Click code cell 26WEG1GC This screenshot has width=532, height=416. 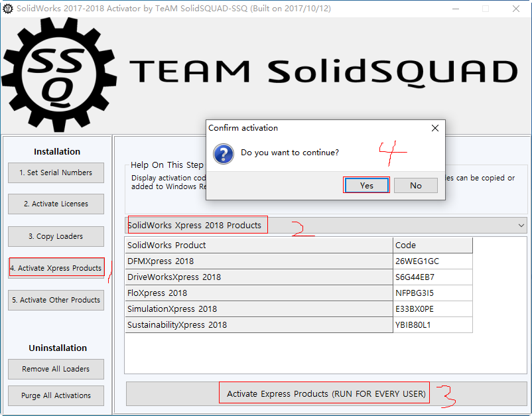coord(432,261)
